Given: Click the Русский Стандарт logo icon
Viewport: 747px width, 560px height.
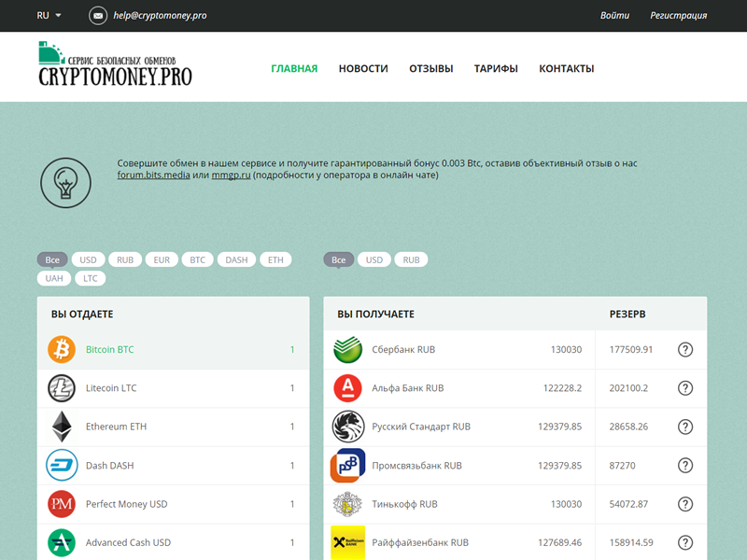Looking at the screenshot, I should click(x=348, y=427).
